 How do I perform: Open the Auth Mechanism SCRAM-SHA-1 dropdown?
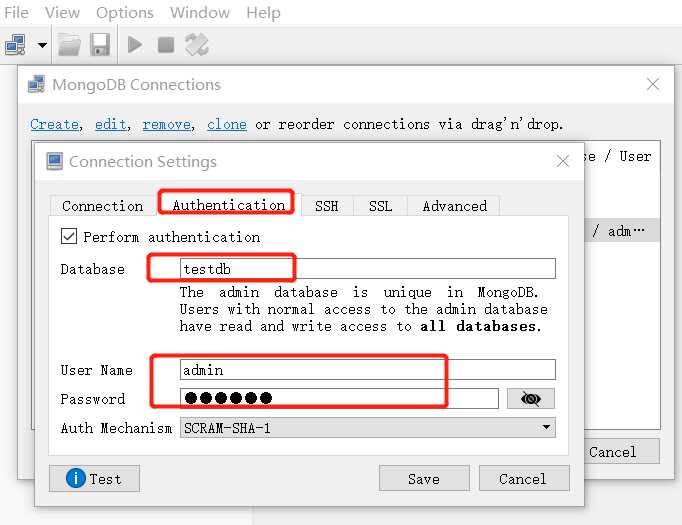click(368, 428)
